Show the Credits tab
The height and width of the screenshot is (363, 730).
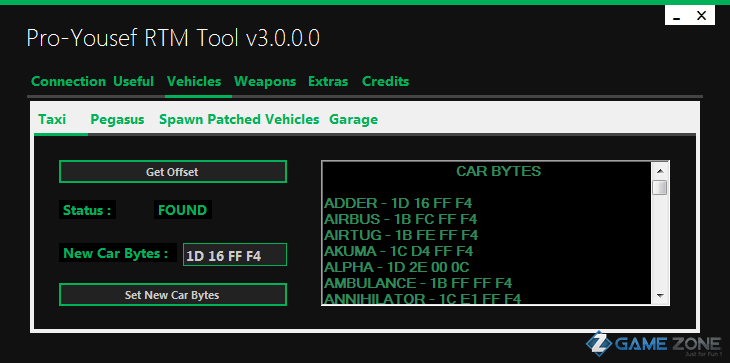coord(385,81)
